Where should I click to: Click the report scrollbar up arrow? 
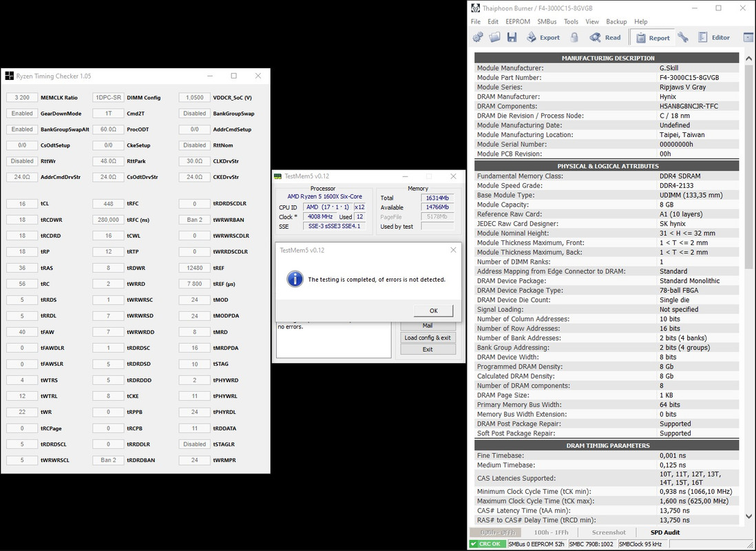coord(748,59)
